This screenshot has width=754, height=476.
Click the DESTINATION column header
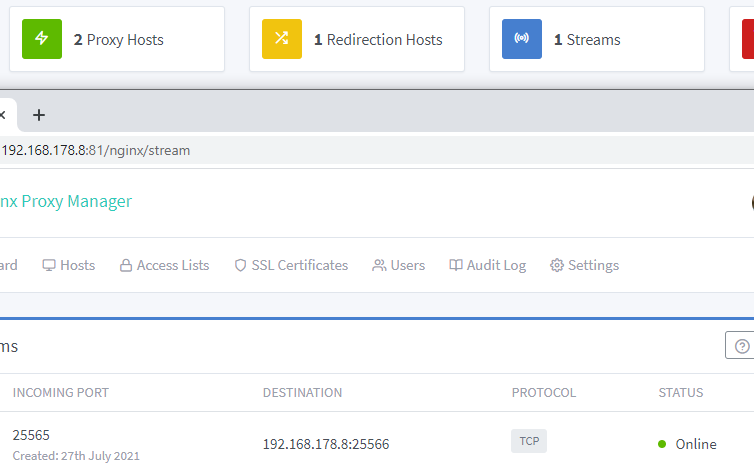302,393
